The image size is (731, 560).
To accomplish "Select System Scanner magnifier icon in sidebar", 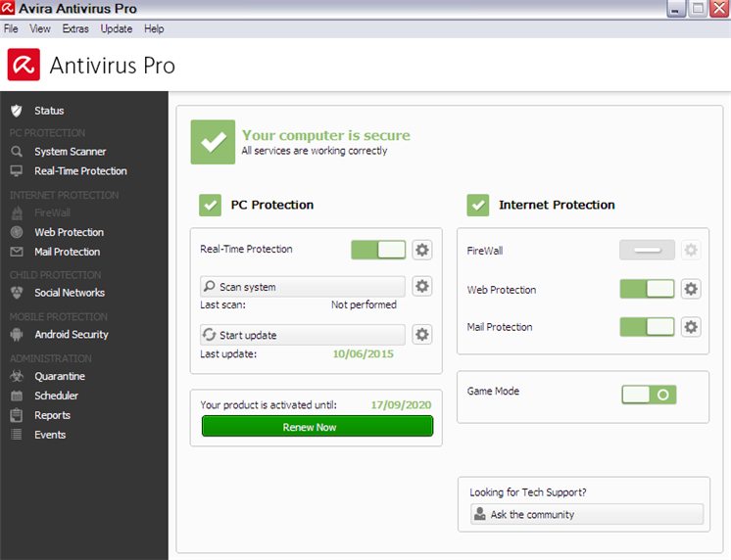I will (16, 152).
